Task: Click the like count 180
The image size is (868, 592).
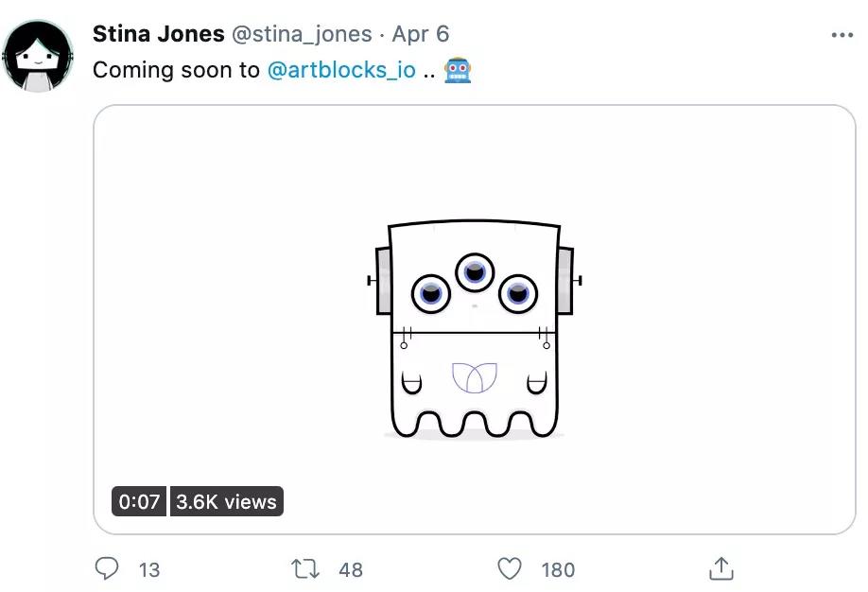Action: tap(558, 569)
